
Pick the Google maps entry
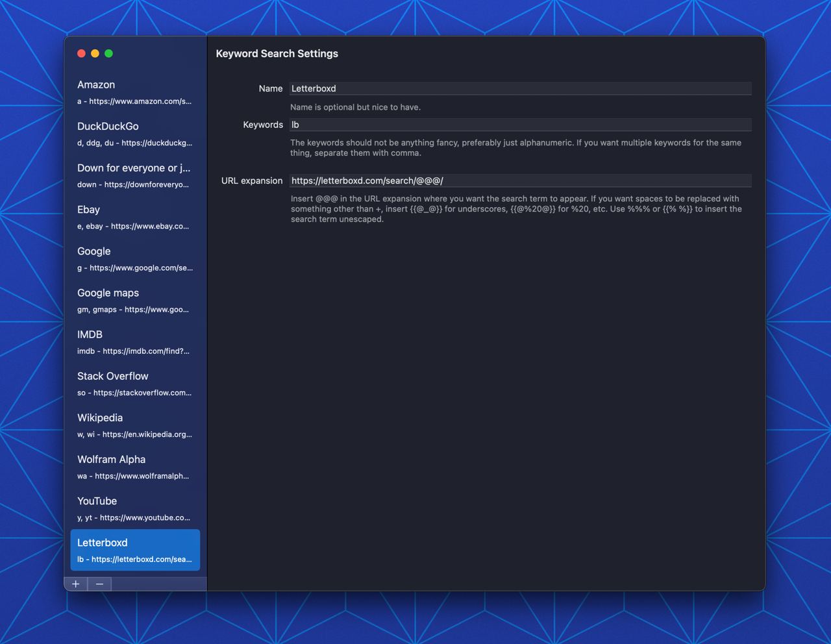point(135,300)
